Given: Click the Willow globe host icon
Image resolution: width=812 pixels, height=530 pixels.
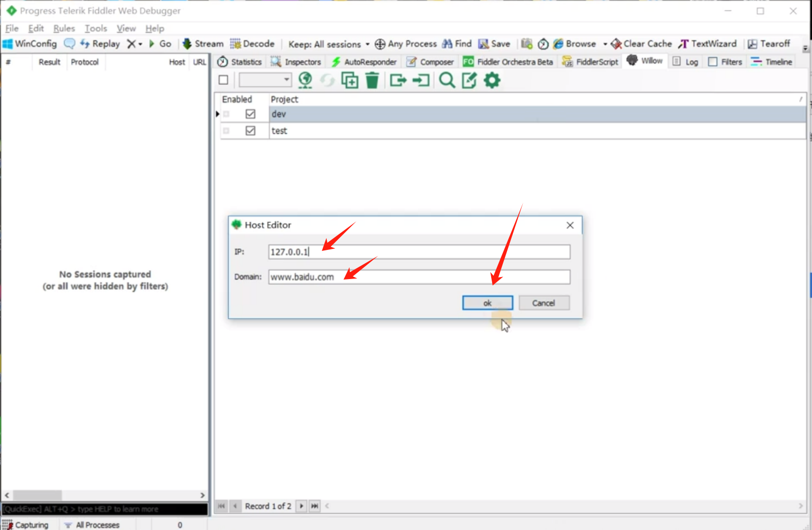Looking at the screenshot, I should [x=305, y=80].
